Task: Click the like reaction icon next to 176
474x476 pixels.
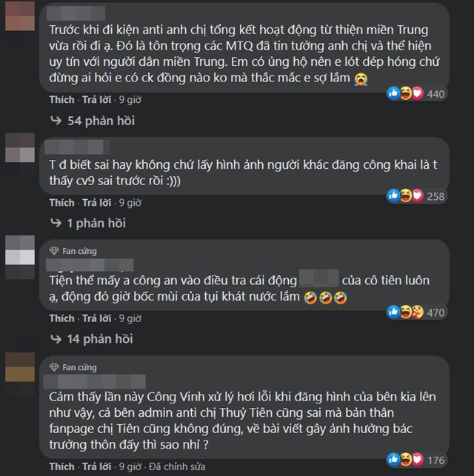Action: click(393, 460)
